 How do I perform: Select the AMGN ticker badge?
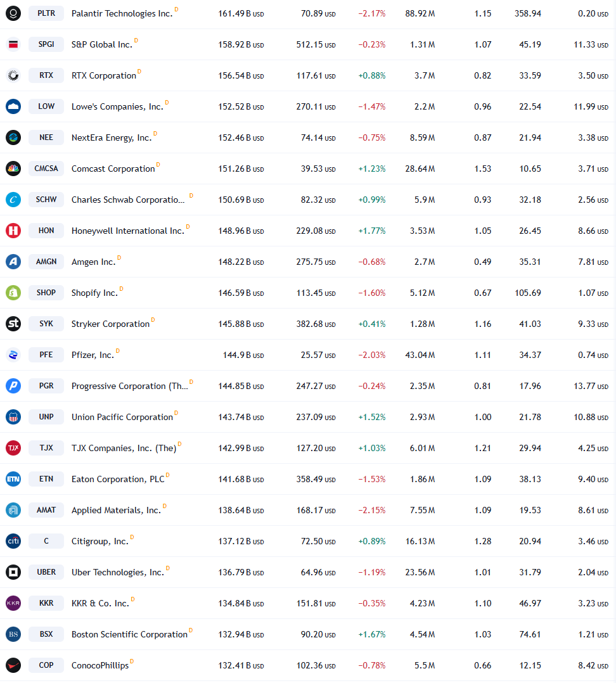coord(46,262)
